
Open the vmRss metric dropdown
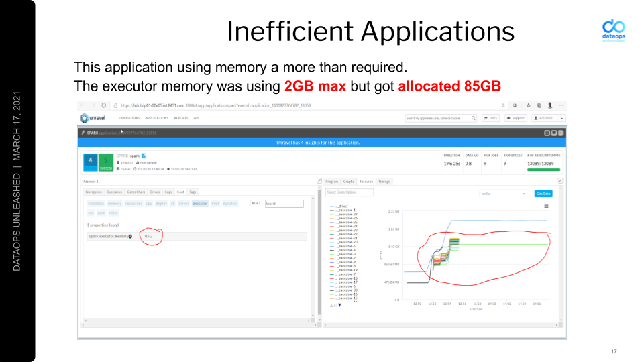[504, 194]
